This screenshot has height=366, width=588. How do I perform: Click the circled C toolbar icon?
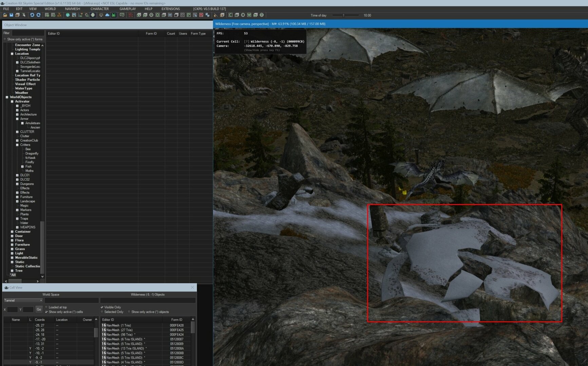click(x=243, y=15)
